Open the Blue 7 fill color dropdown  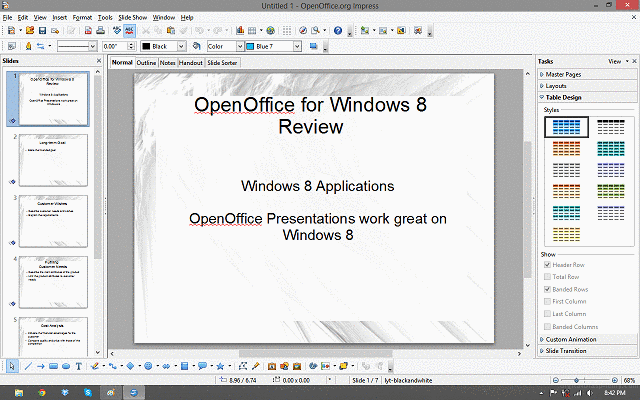pyautogui.click(x=297, y=47)
